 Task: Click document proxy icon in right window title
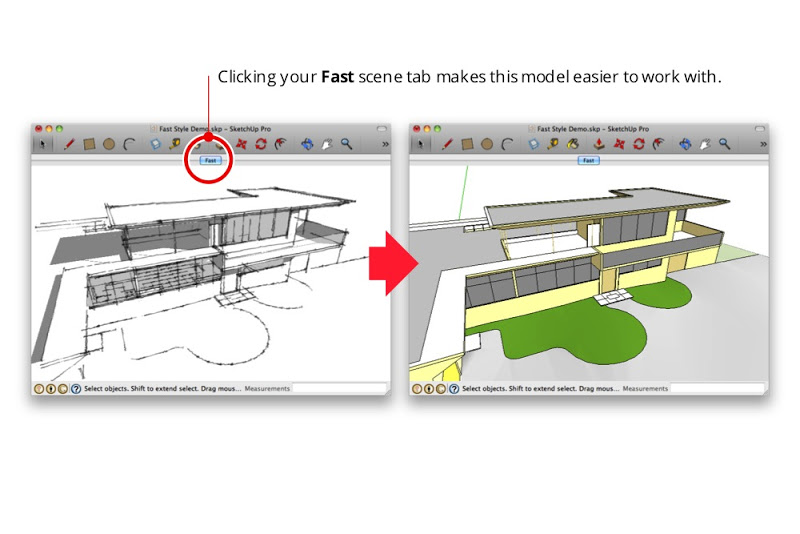click(x=531, y=129)
